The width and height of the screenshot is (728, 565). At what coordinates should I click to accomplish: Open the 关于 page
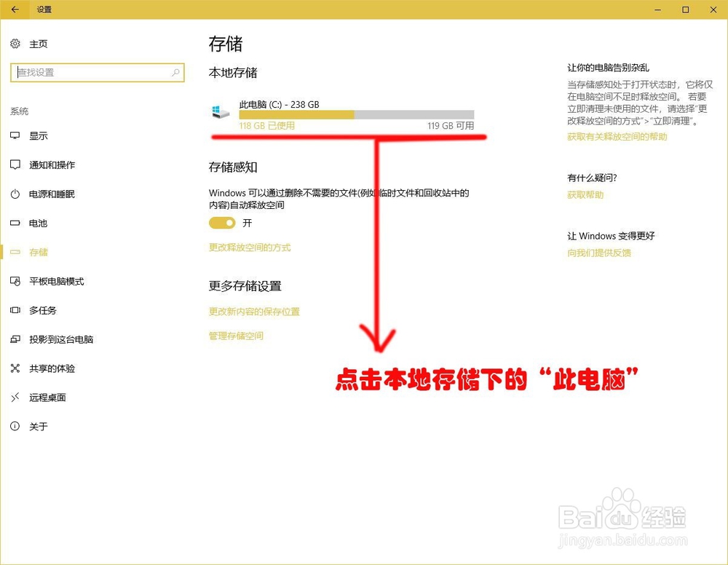38,427
